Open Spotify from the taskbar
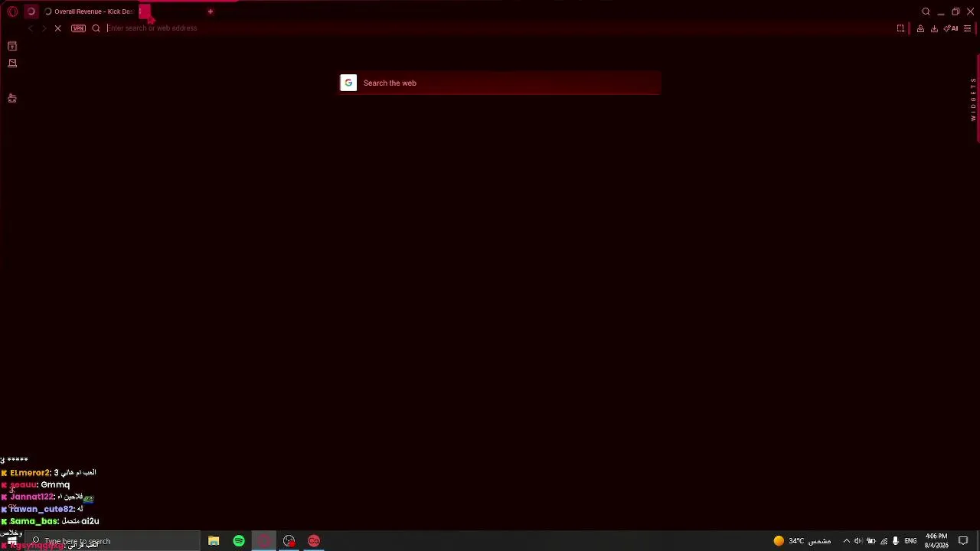The width and height of the screenshot is (980, 551). pyautogui.click(x=239, y=541)
